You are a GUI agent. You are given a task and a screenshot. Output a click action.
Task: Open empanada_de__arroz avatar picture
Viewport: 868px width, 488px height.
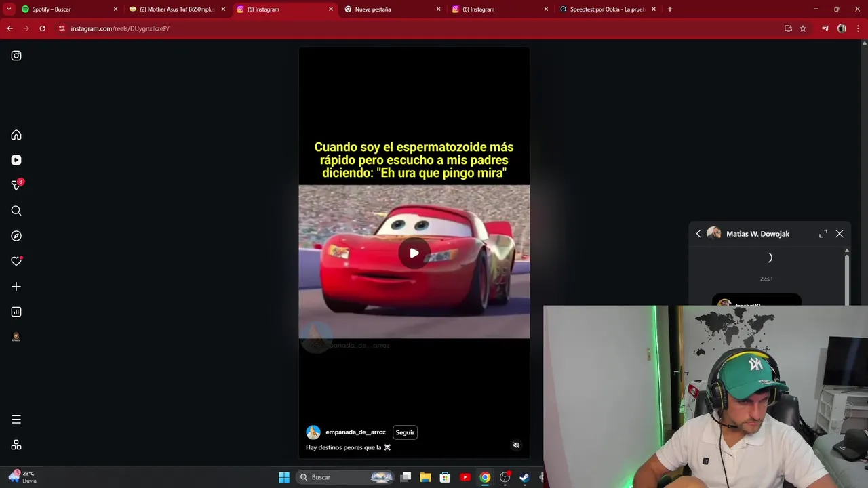click(313, 432)
